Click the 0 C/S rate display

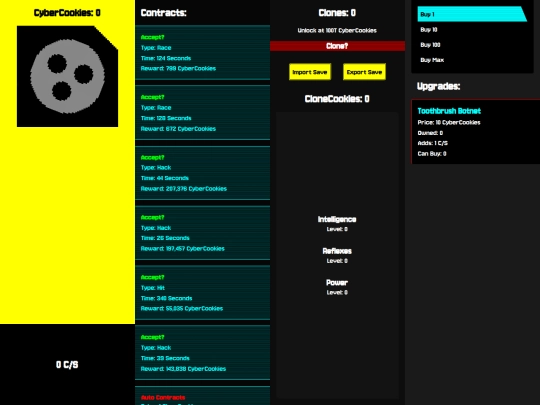tap(67, 365)
